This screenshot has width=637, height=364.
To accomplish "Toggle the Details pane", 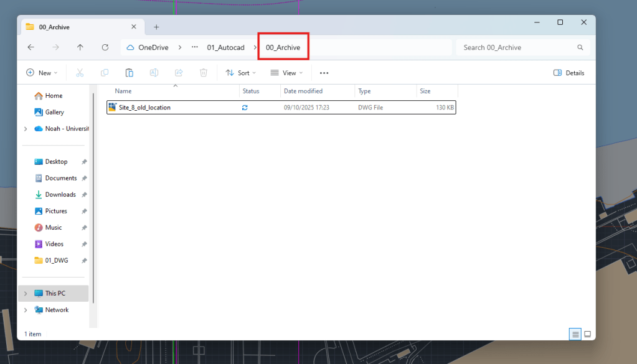I will pyautogui.click(x=569, y=73).
